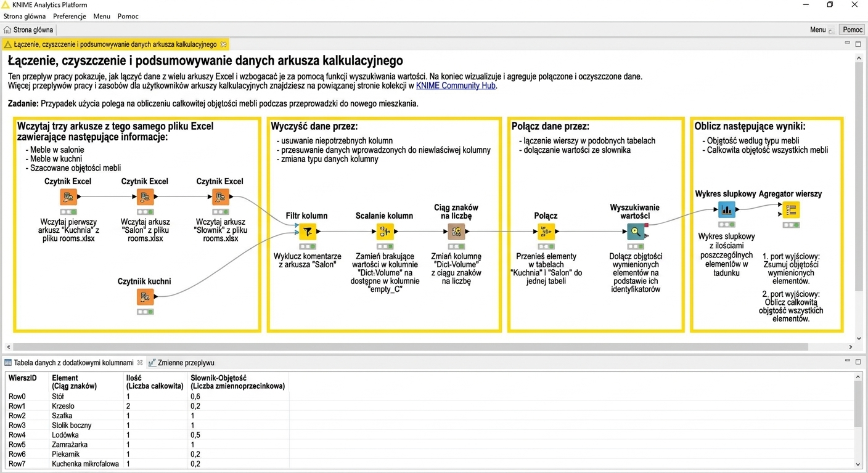Click the KNIME Analytics Platform logo icon
868x473 pixels.
pyautogui.click(x=6, y=5)
